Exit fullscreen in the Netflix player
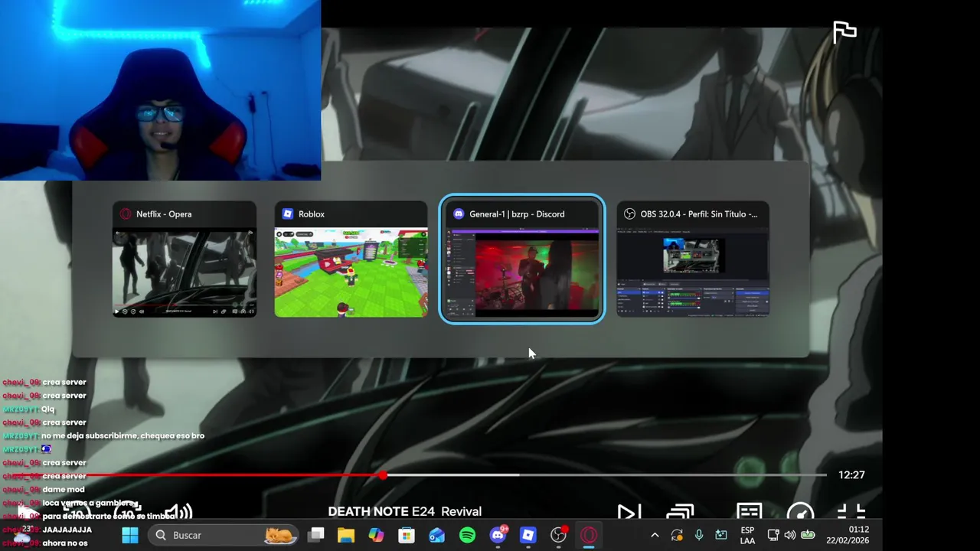Image resolution: width=980 pixels, height=551 pixels. coord(851,512)
